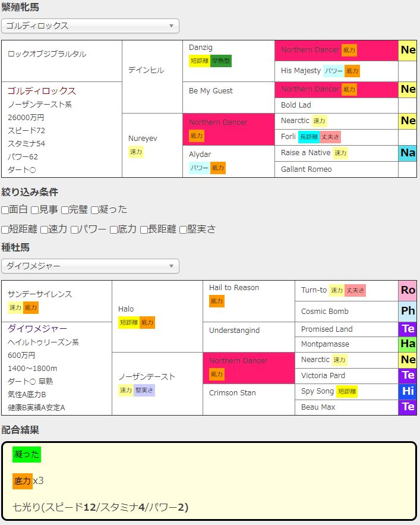420x525 pixels.
Task: Click the pink Ro lineage badge
Action: (408, 290)
